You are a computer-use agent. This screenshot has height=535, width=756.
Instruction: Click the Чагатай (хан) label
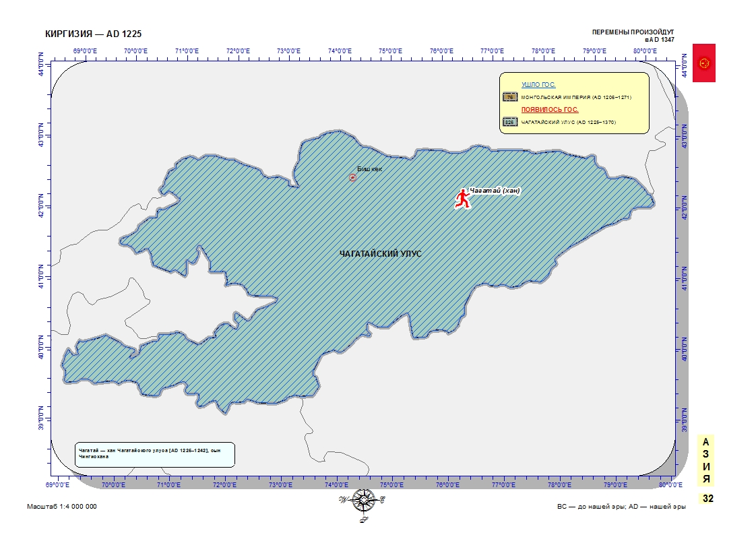pos(495,191)
